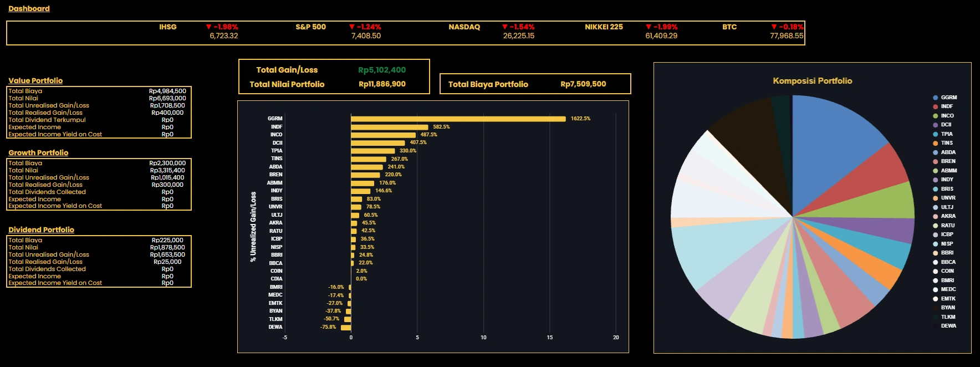Click the Total Gain/Loss label
The width and height of the screenshot is (980, 367).
[287, 70]
